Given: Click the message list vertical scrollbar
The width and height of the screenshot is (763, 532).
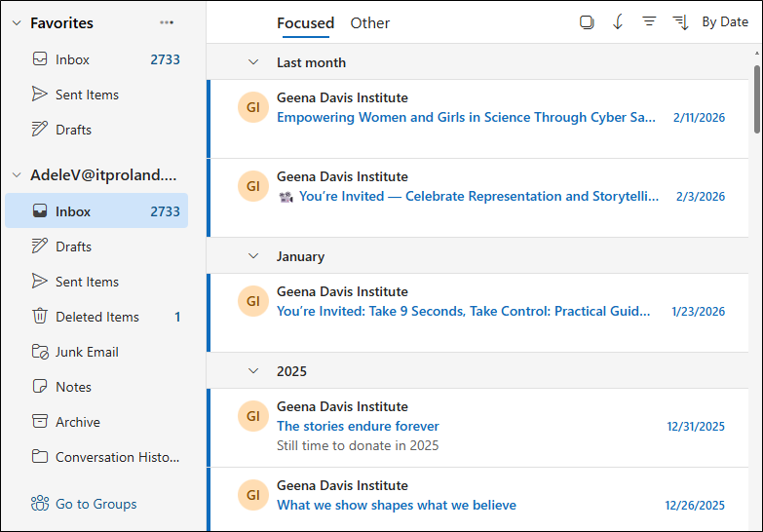Looking at the screenshot, I should pyautogui.click(x=757, y=97).
